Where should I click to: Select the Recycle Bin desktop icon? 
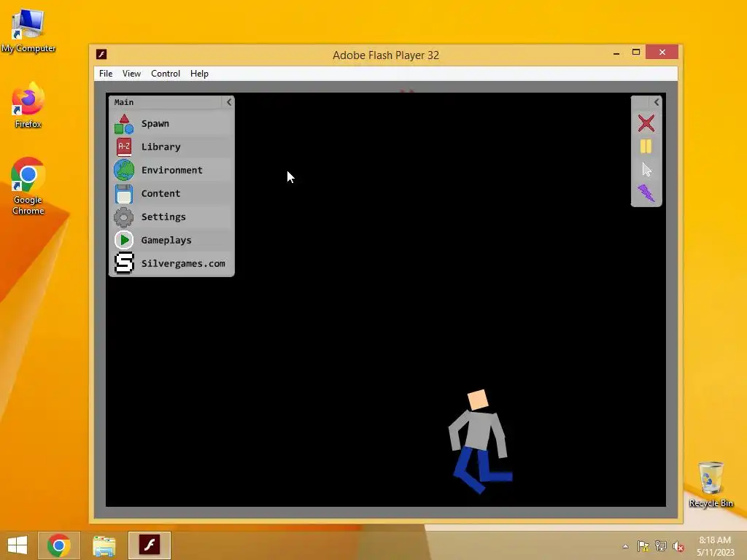pyautogui.click(x=711, y=484)
